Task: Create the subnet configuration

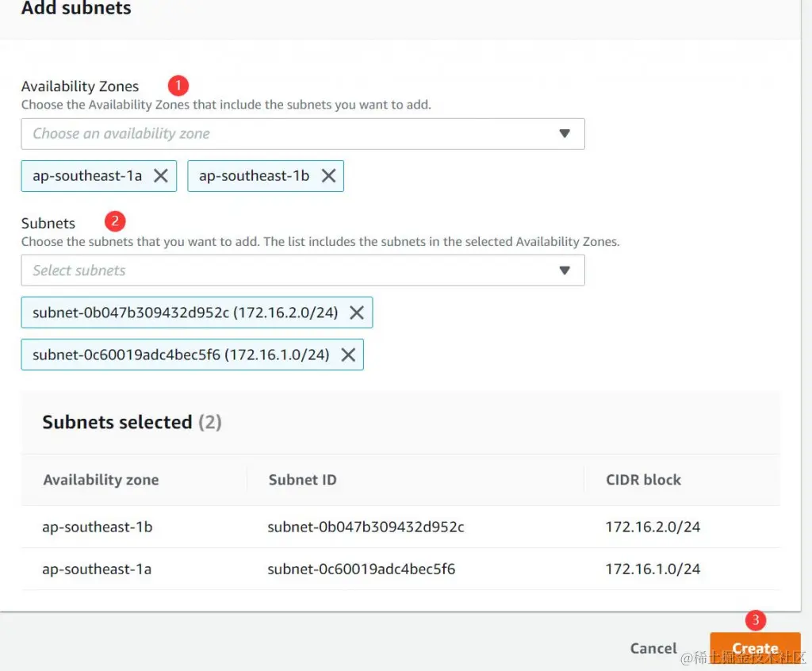Action: coord(755,648)
